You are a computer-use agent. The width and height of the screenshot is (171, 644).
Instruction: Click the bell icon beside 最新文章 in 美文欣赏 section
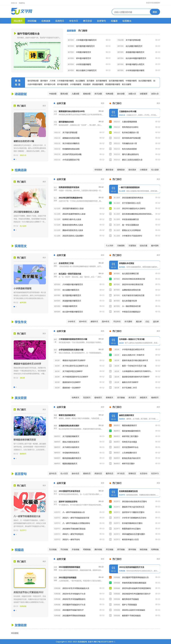point(54,407)
